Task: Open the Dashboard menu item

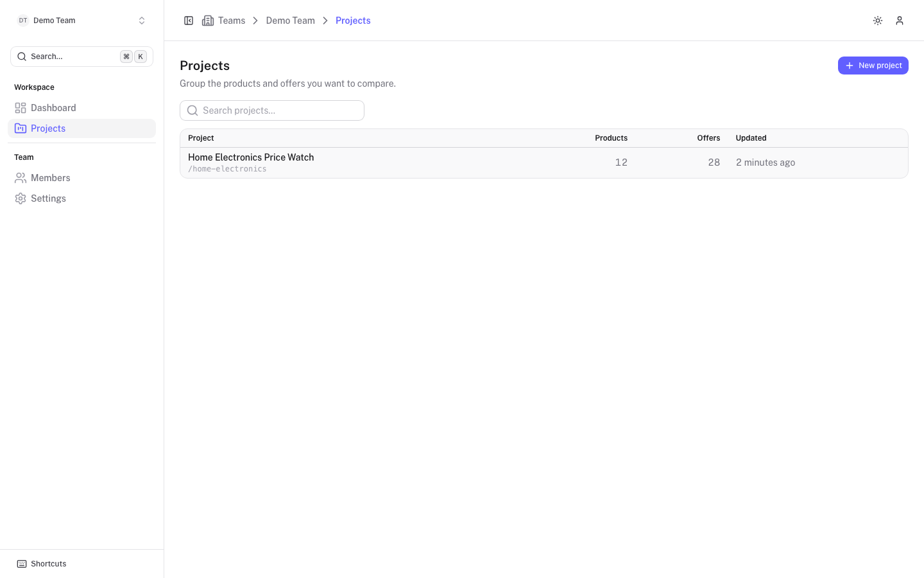Action: (x=81, y=108)
